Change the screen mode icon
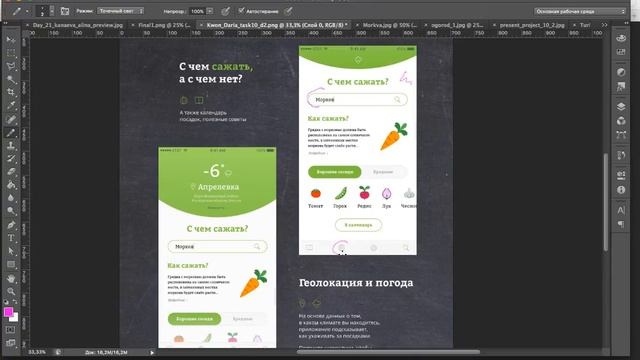640x360 pixels. (11, 343)
